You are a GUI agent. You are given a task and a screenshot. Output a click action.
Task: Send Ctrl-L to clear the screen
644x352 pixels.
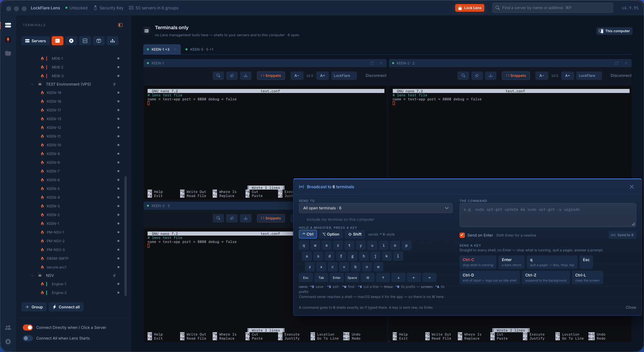(x=587, y=278)
